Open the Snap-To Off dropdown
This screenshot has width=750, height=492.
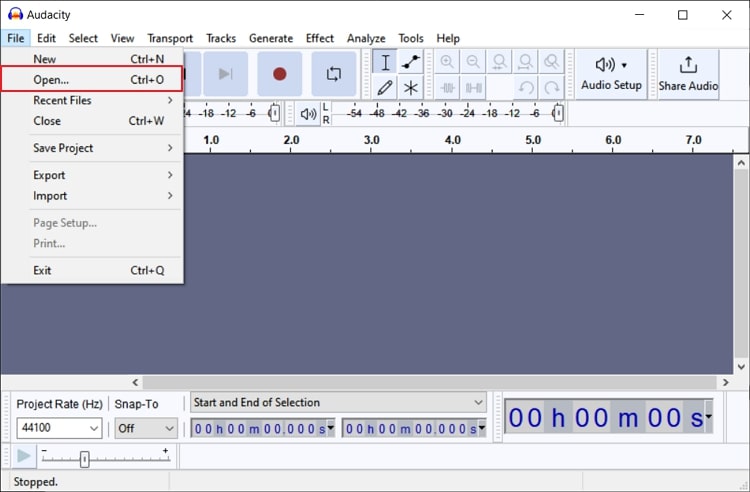pos(146,428)
